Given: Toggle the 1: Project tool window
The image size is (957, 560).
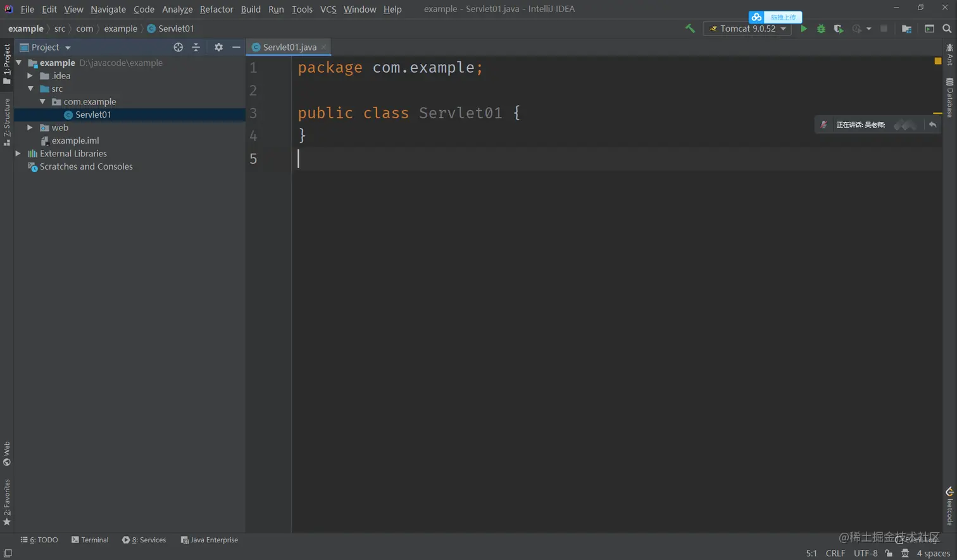Looking at the screenshot, I should point(7,63).
